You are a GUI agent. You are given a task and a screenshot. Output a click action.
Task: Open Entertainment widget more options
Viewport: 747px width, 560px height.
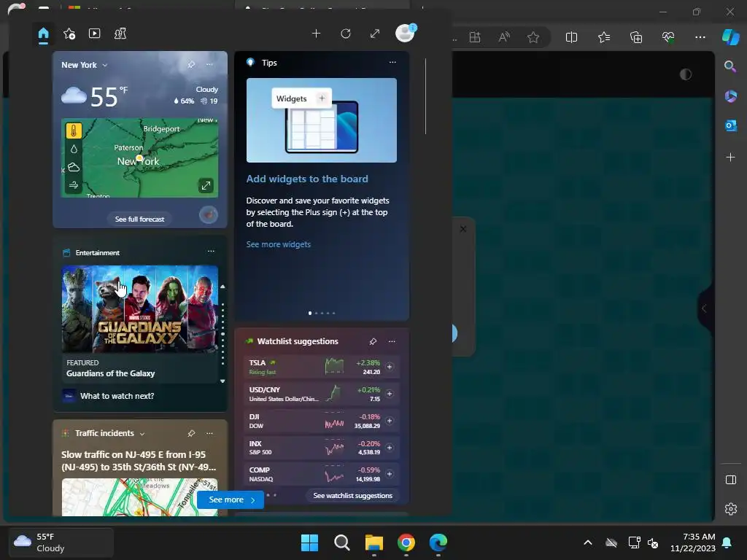pos(211,252)
